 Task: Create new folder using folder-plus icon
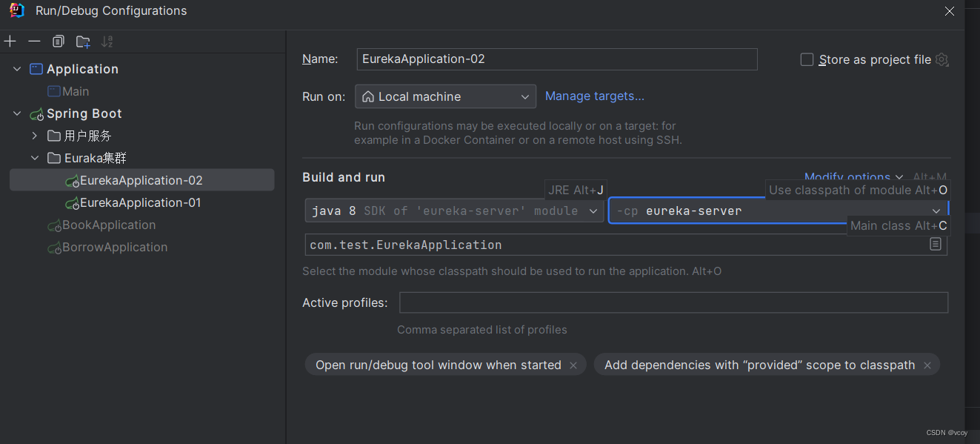(x=83, y=42)
